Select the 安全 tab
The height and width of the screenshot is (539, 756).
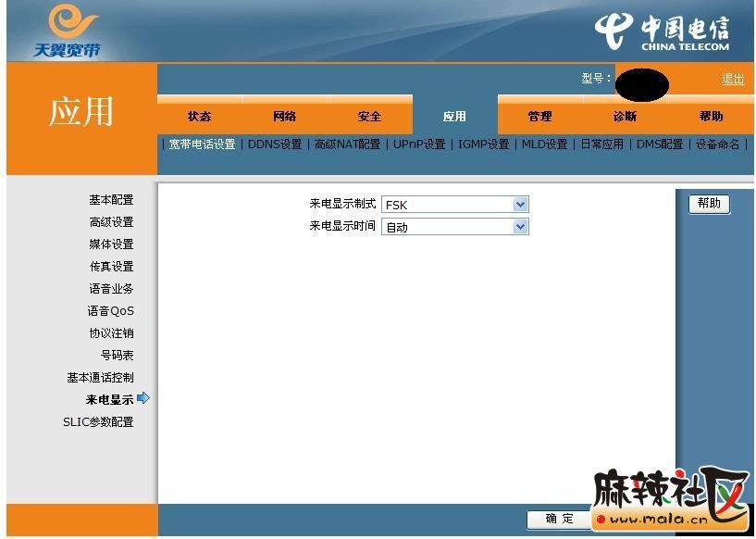[369, 117]
